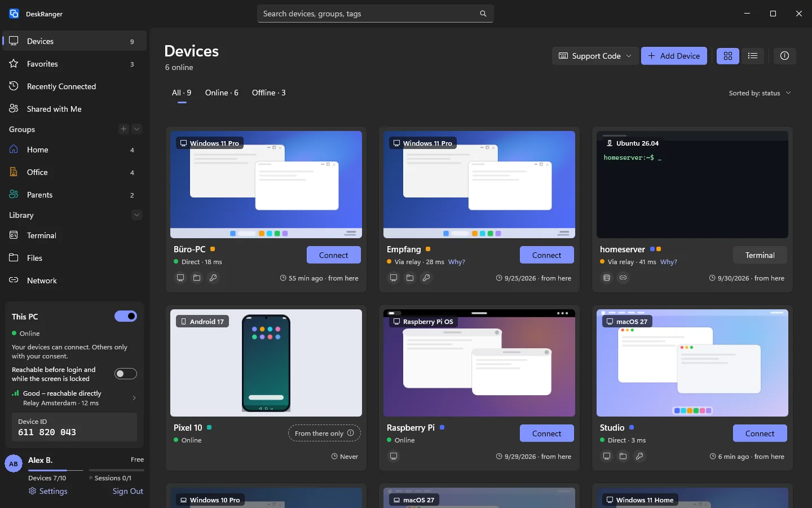
Task: Switch to grid view
Action: click(728, 56)
